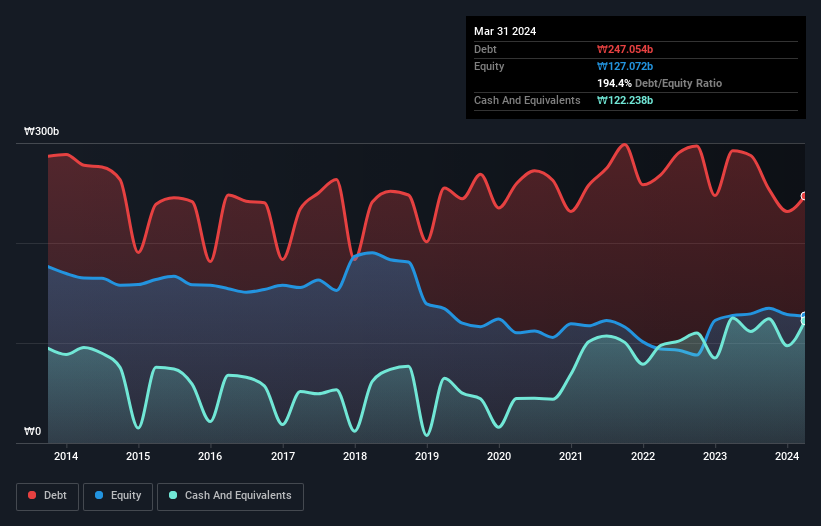Select the 2018 x-axis label
This screenshot has width=821, height=526.
[355, 456]
